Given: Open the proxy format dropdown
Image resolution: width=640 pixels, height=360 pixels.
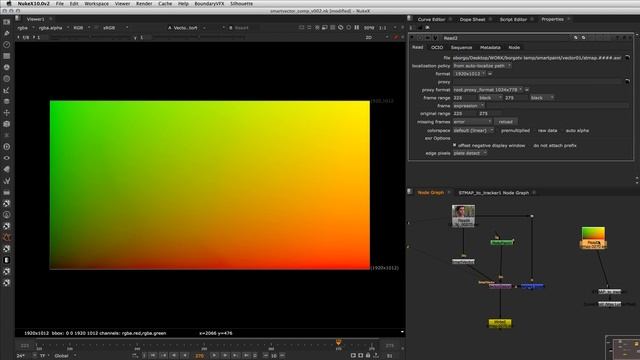Looking at the screenshot, I should tap(488, 90).
